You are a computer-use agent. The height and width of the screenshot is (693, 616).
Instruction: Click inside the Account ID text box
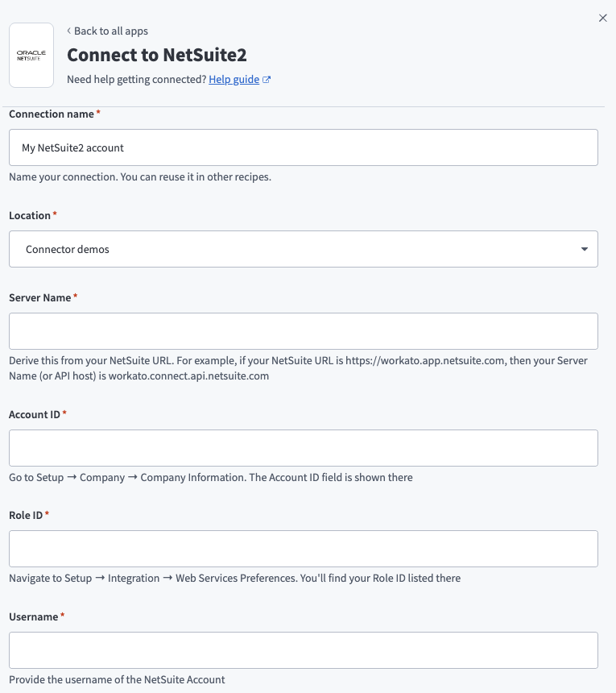pyautogui.click(x=303, y=448)
